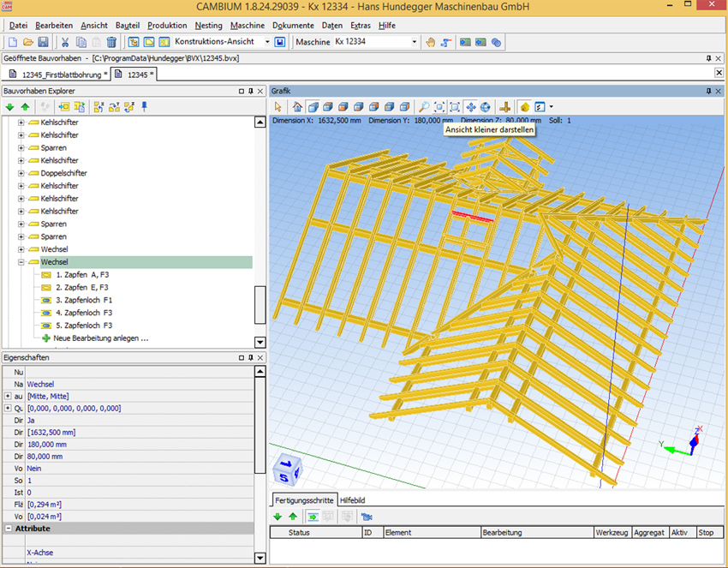Switch to the Hilfebild tab
The width and height of the screenshot is (728, 568).
(355, 499)
